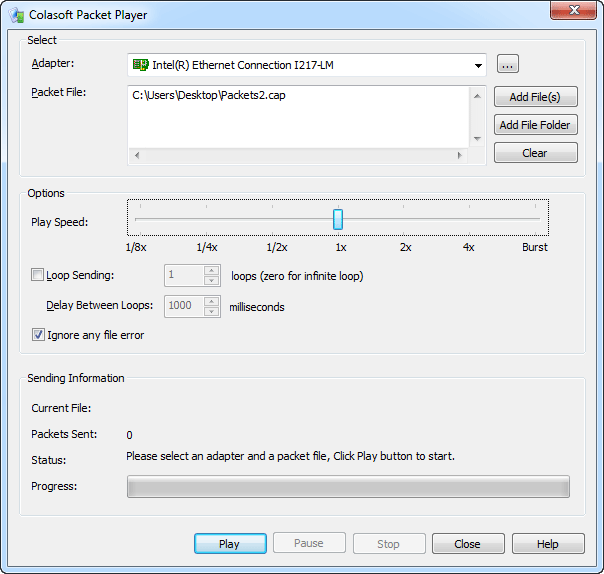Click the network adapter card icon
The image size is (604, 574).
[x=140, y=65]
